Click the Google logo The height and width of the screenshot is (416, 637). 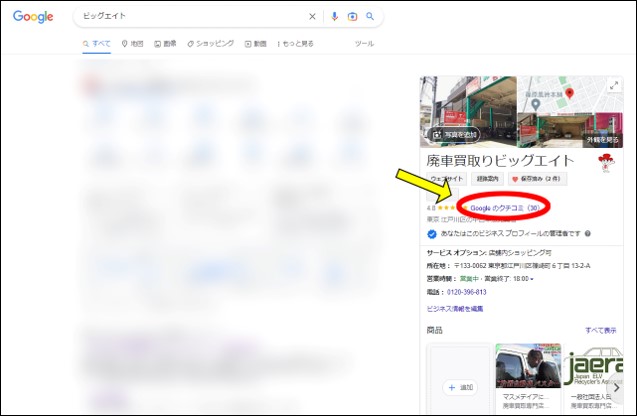tap(33, 16)
